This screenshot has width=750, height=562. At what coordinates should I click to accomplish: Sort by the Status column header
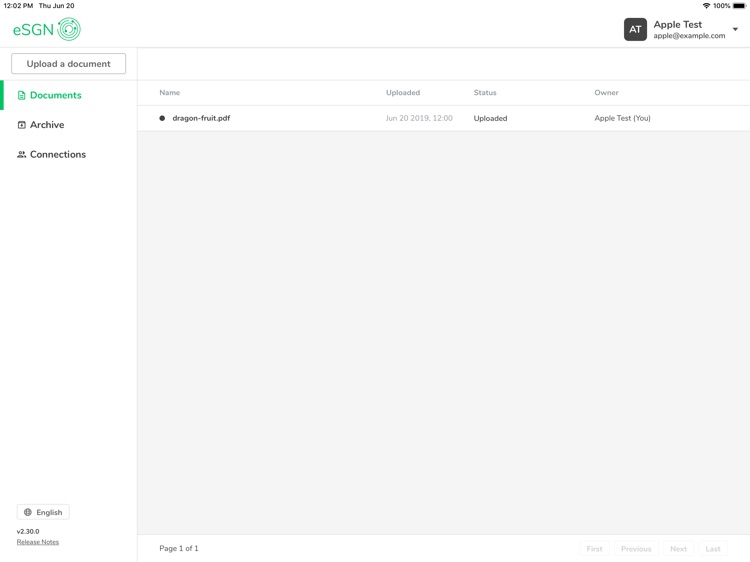point(485,93)
